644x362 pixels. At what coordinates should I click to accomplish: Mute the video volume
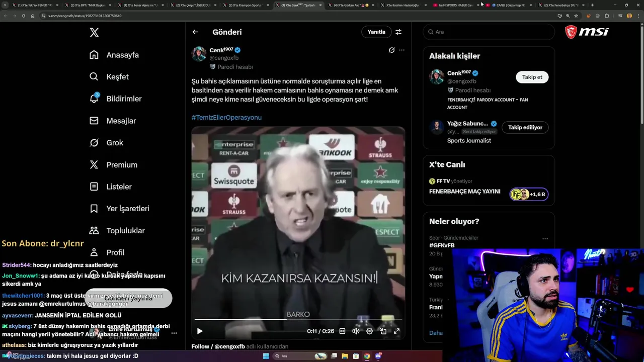356,331
